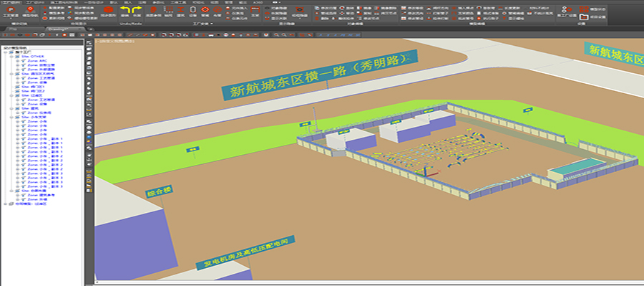Click the top icon in vertical view toolbar
The width and height of the screenshot is (644, 286).
[x=89, y=42]
